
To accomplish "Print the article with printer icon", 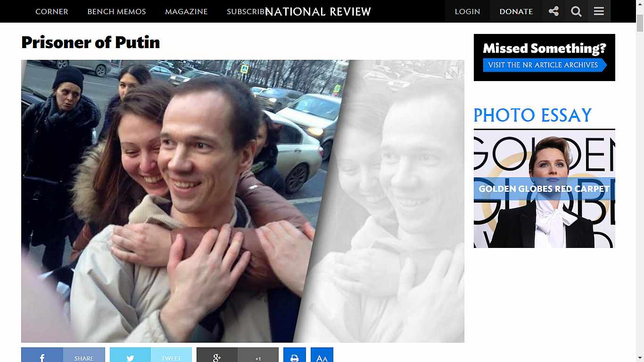I will pos(295,358).
